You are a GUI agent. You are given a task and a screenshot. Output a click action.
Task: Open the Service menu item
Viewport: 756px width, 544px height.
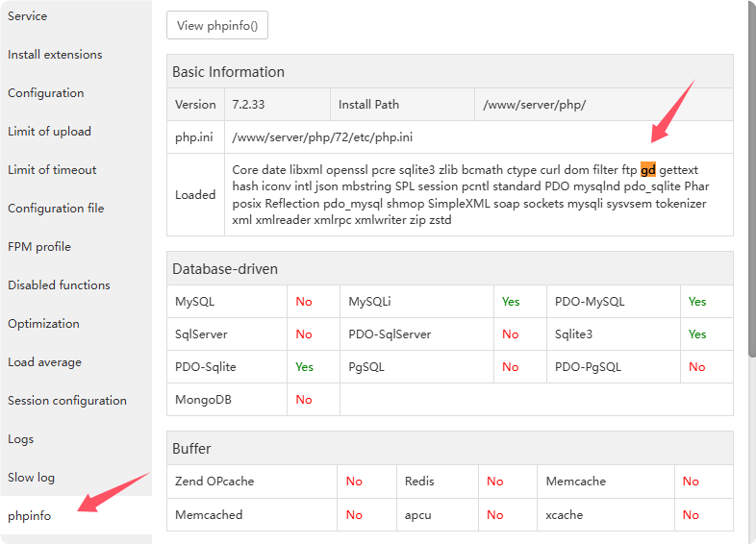click(x=28, y=16)
